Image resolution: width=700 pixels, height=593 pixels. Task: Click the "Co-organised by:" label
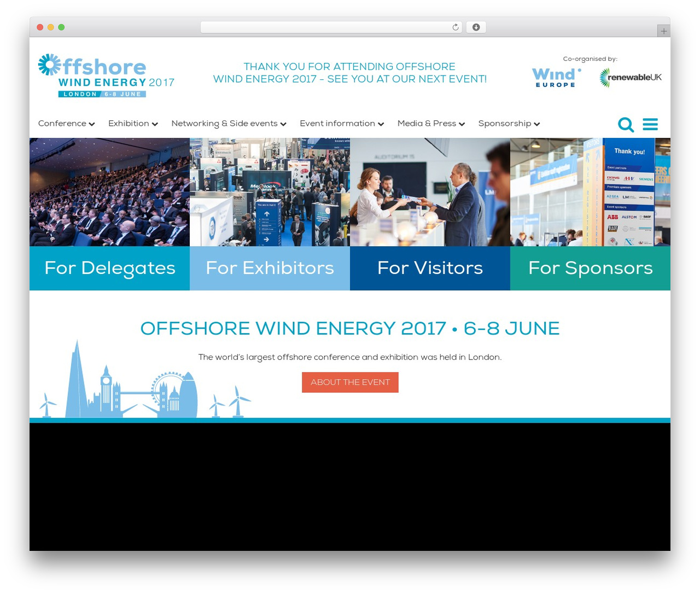click(x=590, y=59)
